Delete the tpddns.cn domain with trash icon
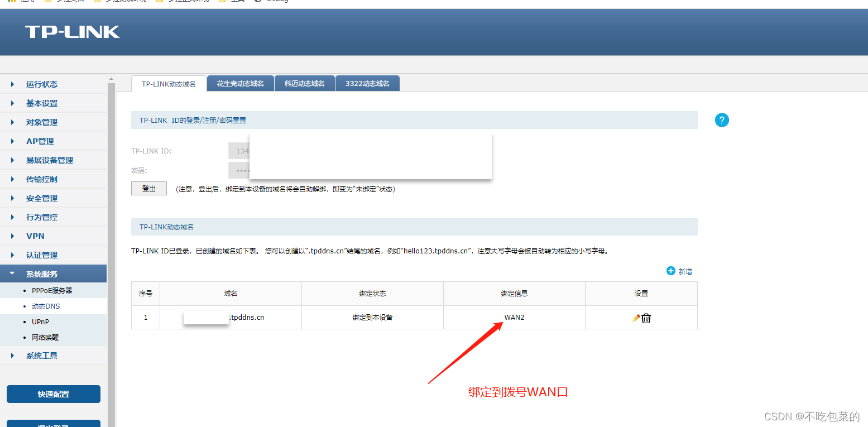Viewport: 868px width, 427px height. click(646, 318)
